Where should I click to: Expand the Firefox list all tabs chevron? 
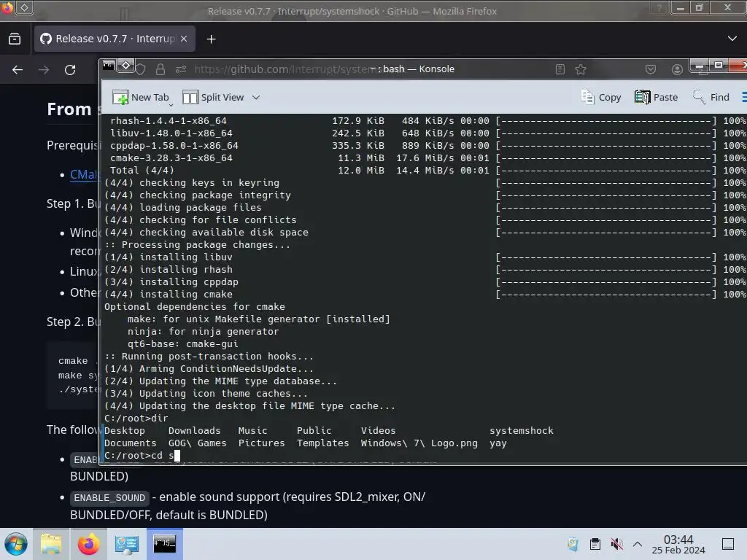tap(732, 39)
